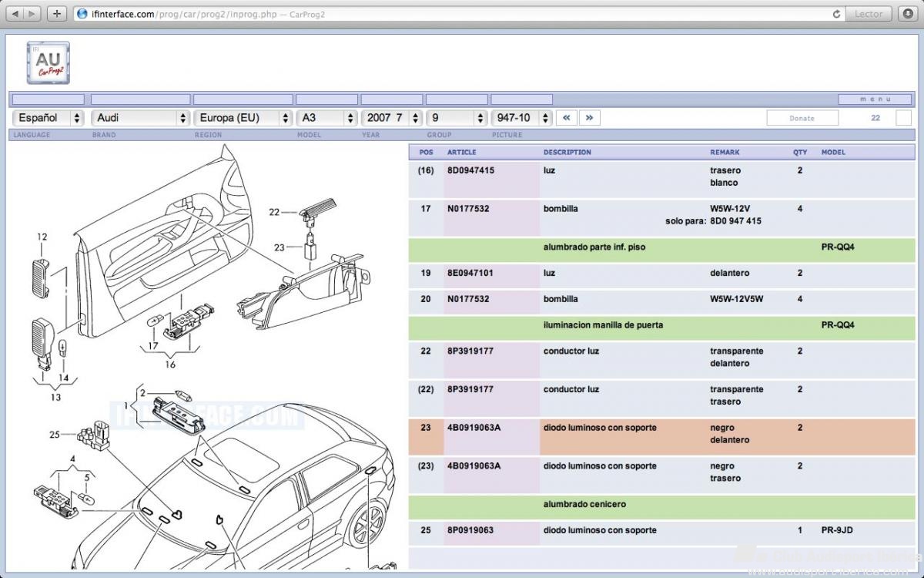
Task: Reload the page from the address bar
Action: pos(836,14)
